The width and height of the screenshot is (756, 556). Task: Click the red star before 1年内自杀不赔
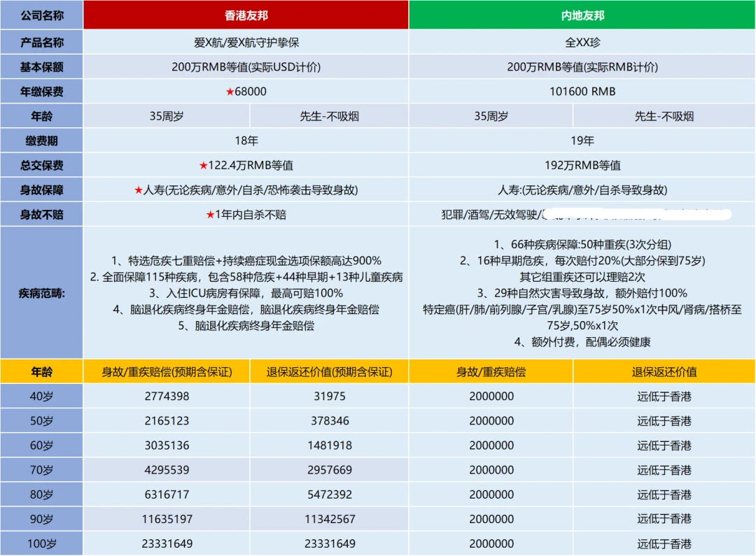pyautogui.click(x=210, y=215)
